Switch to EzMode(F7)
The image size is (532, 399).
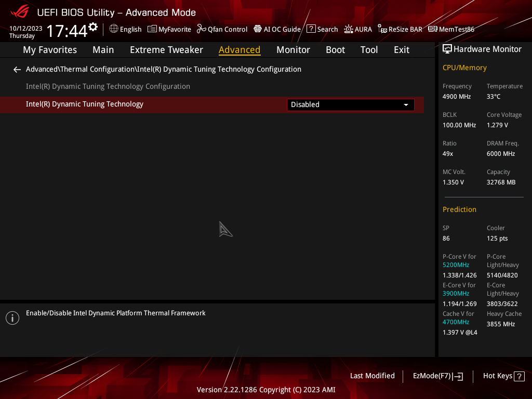pyautogui.click(x=437, y=376)
